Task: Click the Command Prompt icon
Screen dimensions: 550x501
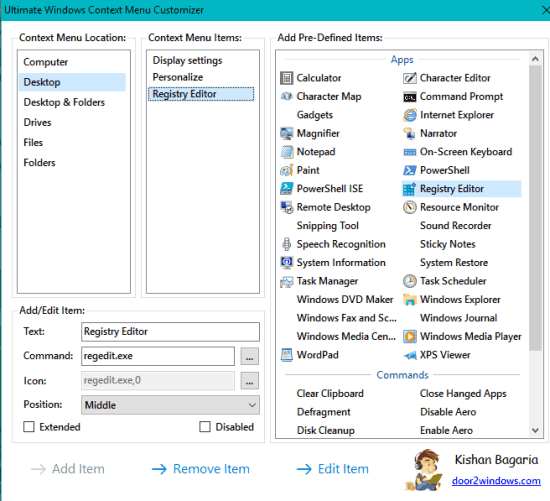Action: pos(409,96)
